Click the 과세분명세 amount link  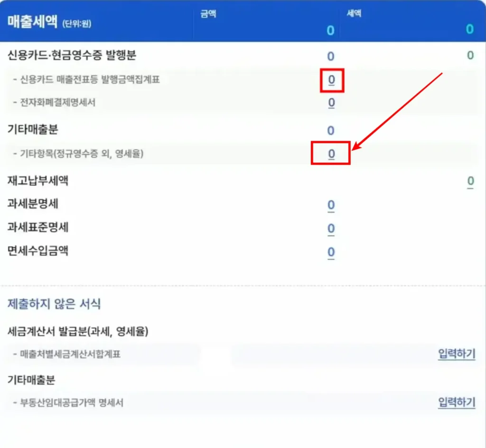point(331,205)
